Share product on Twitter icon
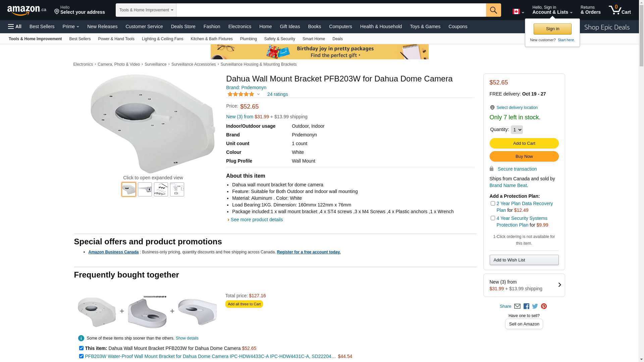This screenshot has width=644, height=362. point(535,306)
